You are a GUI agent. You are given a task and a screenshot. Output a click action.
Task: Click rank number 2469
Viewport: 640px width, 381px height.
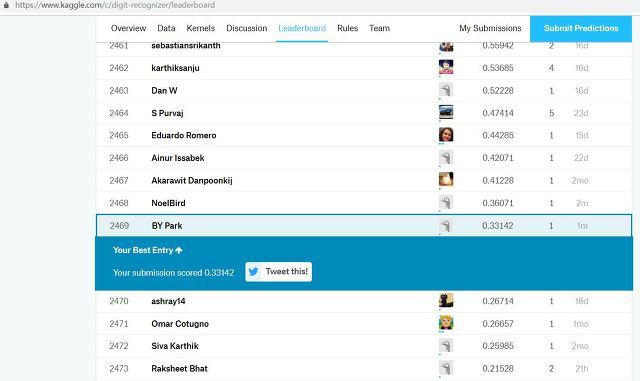pos(119,225)
